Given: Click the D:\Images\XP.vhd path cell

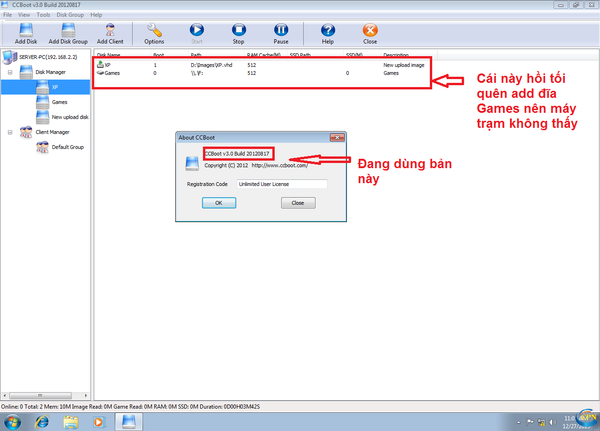Looking at the screenshot, I should point(211,65).
